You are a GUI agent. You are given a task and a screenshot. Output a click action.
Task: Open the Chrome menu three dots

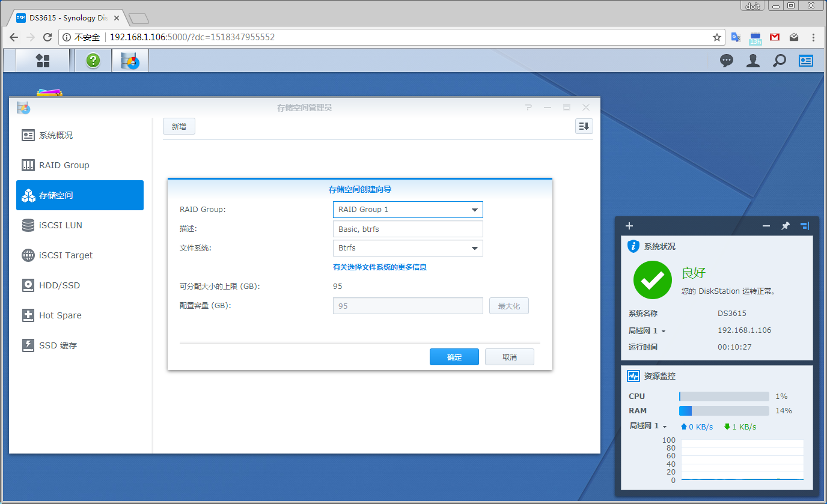813,37
